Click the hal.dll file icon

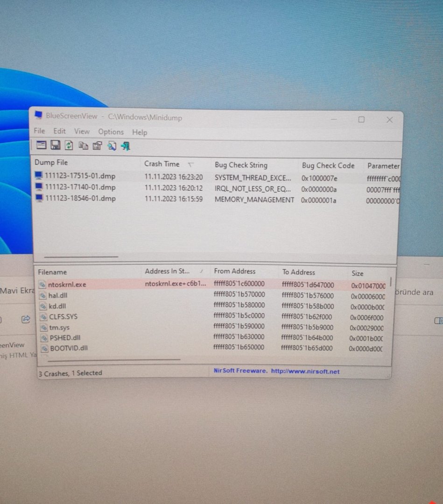[x=43, y=295]
